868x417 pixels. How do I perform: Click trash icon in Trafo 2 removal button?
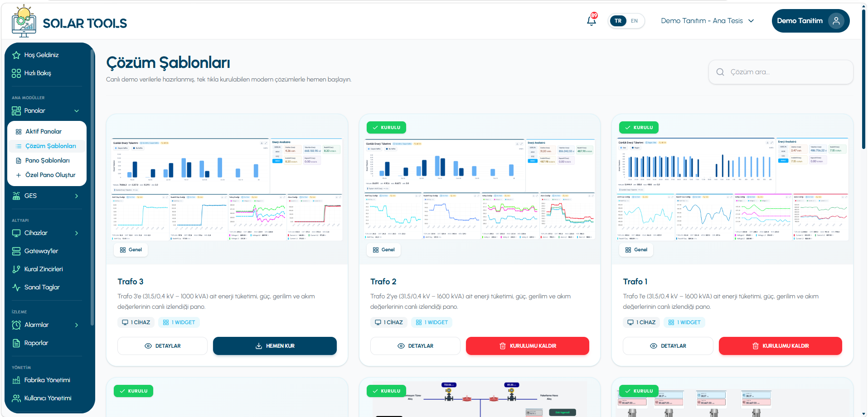coord(503,346)
